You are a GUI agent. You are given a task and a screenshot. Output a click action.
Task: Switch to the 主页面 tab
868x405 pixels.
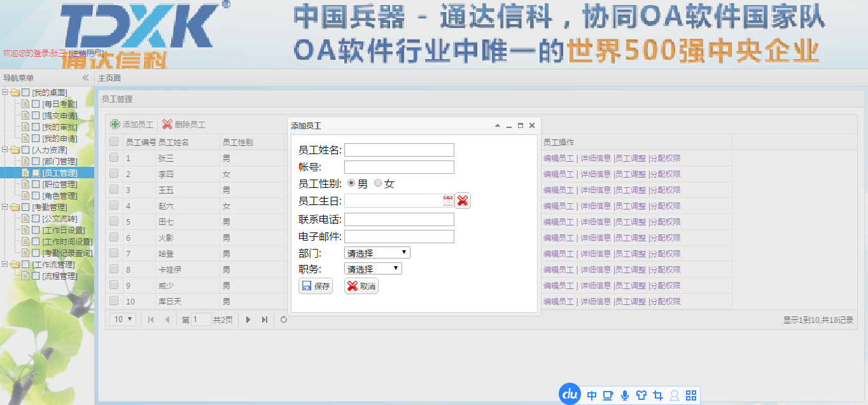(109, 78)
